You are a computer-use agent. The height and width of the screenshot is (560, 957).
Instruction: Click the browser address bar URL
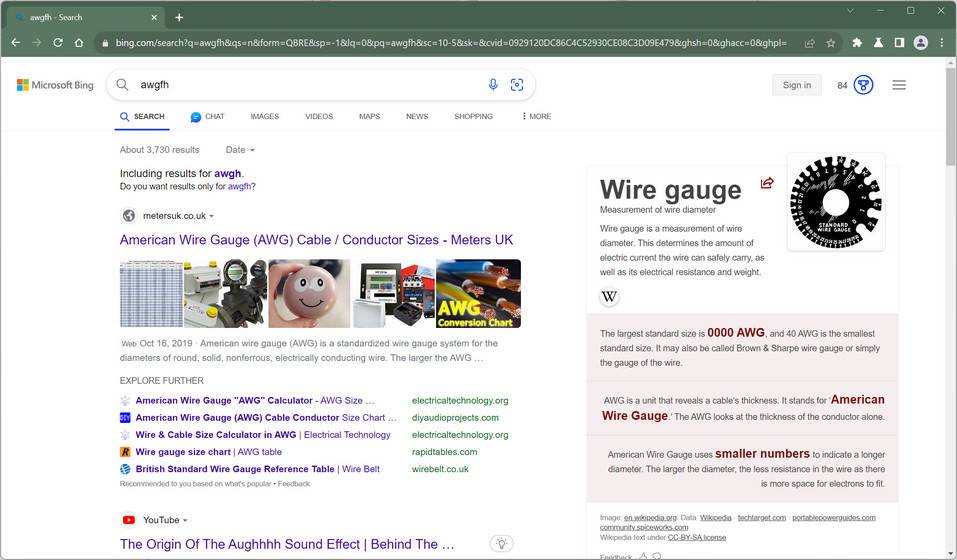[450, 43]
